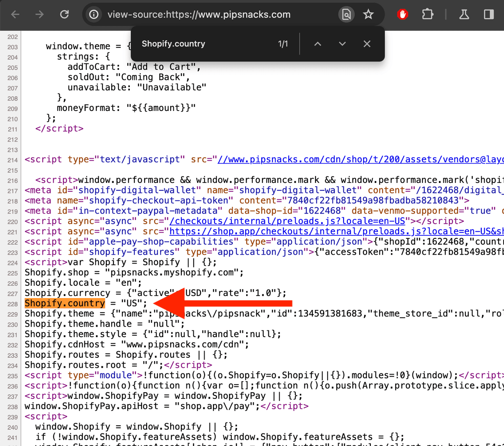Go to next find match with down chevron
This screenshot has width=504, height=446.
coord(342,44)
